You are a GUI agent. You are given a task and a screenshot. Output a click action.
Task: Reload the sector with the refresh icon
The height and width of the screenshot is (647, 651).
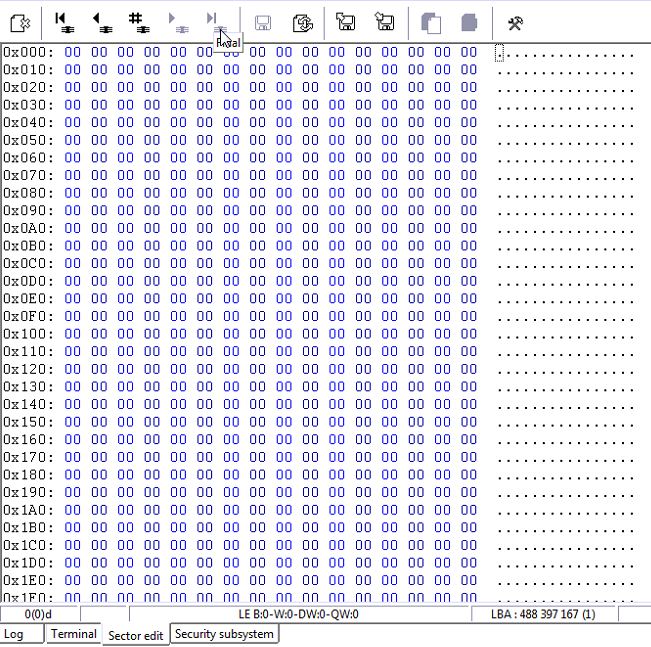coord(303,23)
